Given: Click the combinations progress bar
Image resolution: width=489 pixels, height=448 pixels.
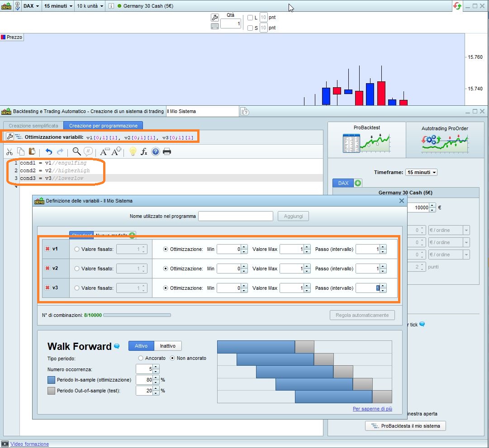Looking at the screenshot, I should pos(137,315).
